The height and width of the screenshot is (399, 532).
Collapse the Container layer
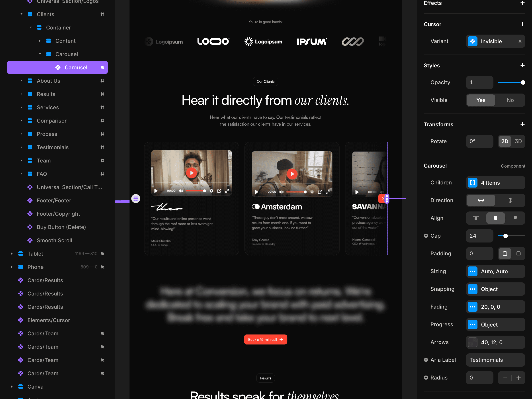31,27
